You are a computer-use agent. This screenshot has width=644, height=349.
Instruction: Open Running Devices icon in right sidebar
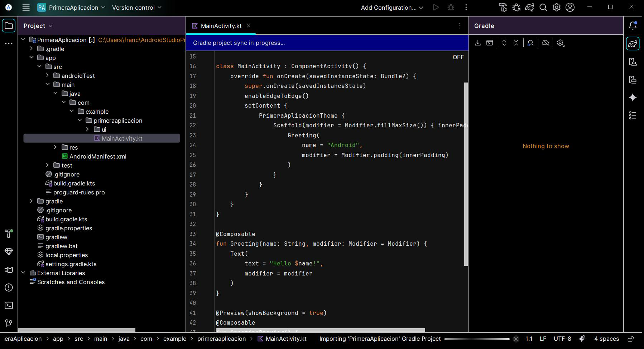pos(633,80)
